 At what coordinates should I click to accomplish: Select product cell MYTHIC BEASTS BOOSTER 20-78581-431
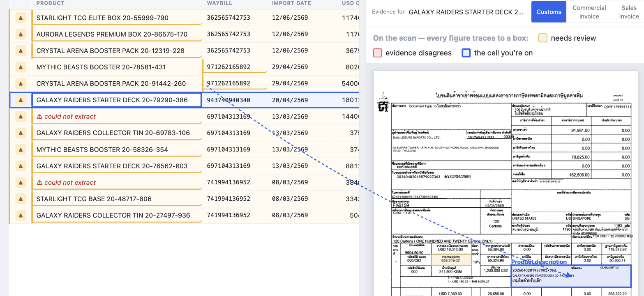coord(117,67)
